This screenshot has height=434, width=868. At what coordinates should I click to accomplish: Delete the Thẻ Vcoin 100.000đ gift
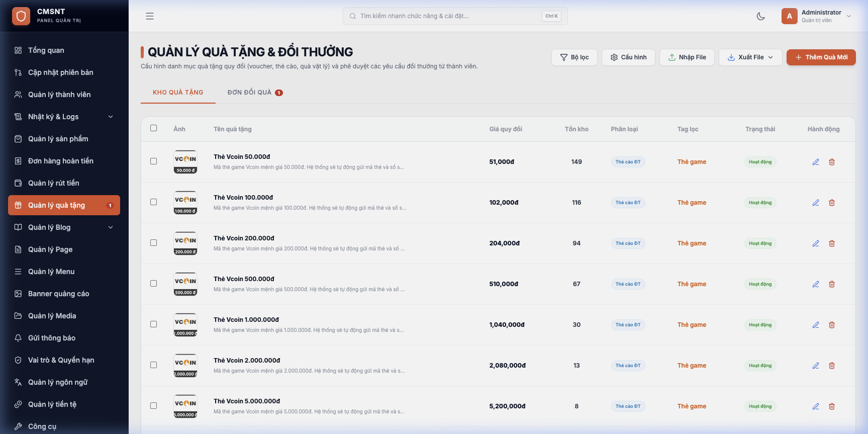[x=832, y=203]
